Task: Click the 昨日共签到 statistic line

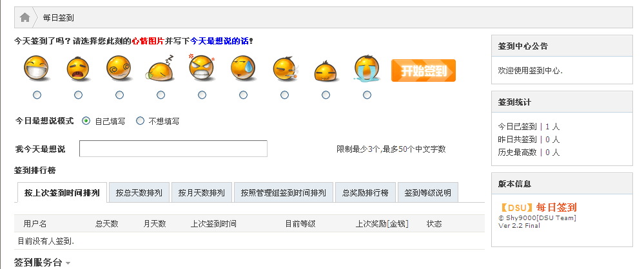Action: [529, 140]
